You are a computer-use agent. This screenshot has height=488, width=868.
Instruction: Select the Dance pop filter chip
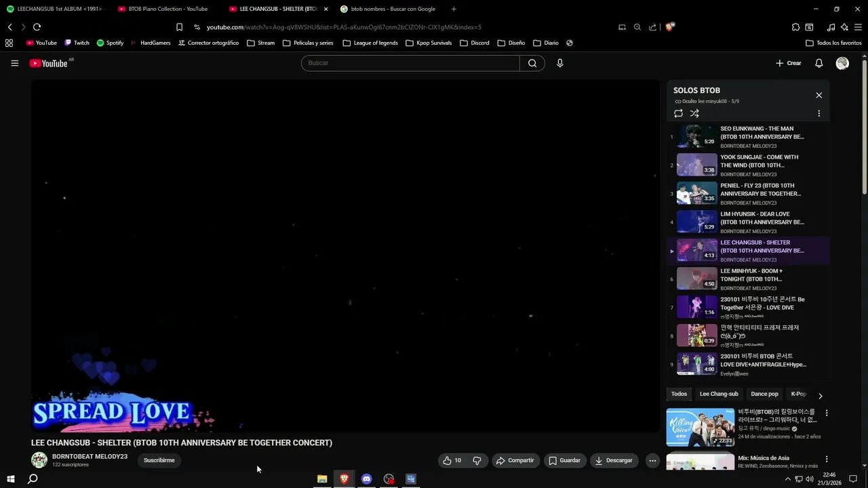coord(764,394)
